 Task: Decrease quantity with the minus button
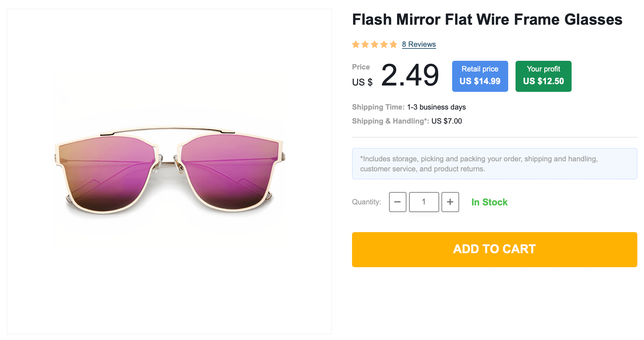coord(397,202)
